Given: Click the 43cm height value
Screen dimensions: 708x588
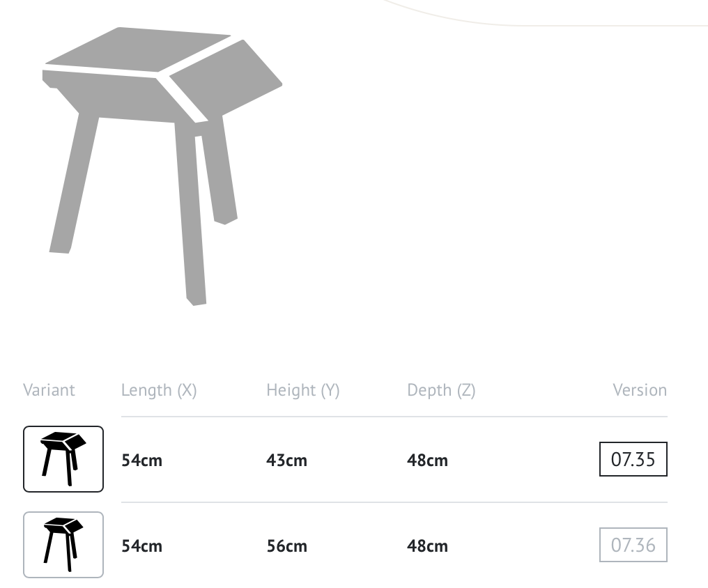Looking at the screenshot, I should point(286,461).
